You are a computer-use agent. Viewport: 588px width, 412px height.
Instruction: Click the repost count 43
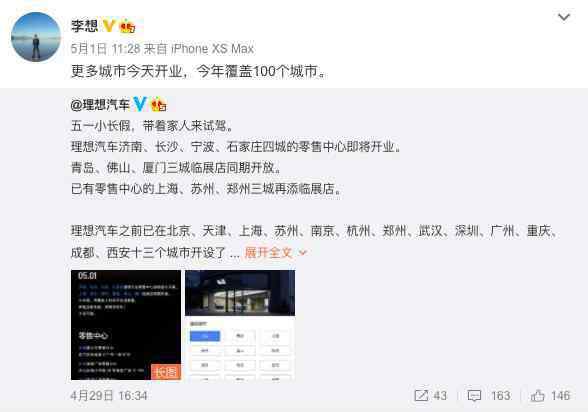pos(440,396)
